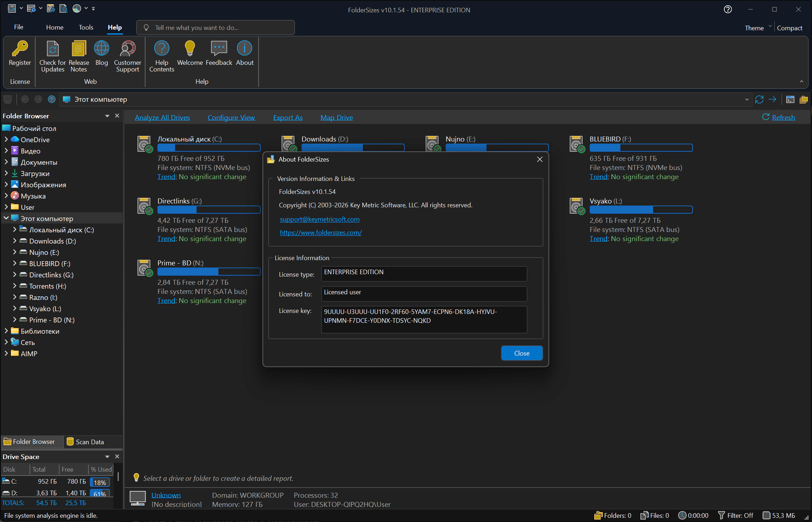Close the About FolderSizes dialog with X
812x522 pixels.
tap(540, 159)
